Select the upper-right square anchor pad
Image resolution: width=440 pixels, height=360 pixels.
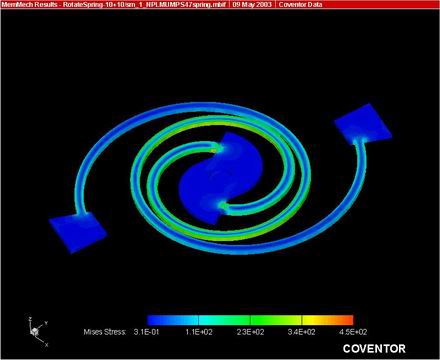click(x=363, y=124)
